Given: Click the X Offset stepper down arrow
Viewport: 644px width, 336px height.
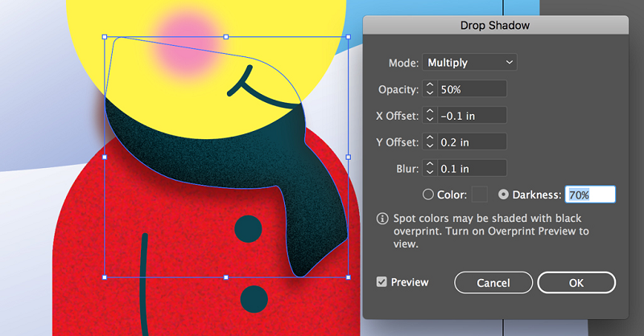Looking at the screenshot, I should (x=430, y=120).
